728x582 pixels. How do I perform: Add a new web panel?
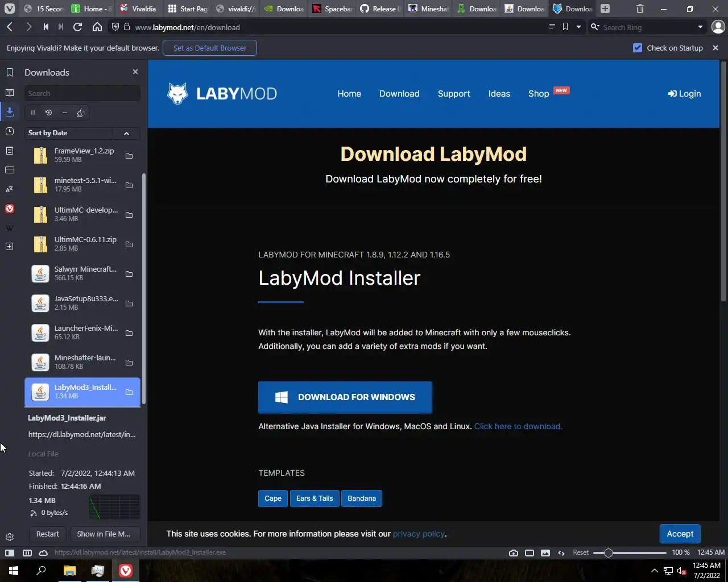point(10,246)
